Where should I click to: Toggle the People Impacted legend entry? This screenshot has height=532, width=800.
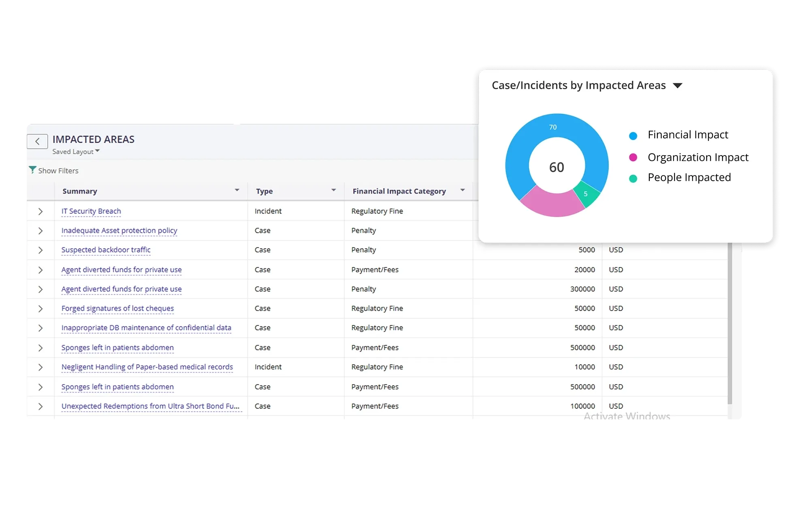[689, 177]
